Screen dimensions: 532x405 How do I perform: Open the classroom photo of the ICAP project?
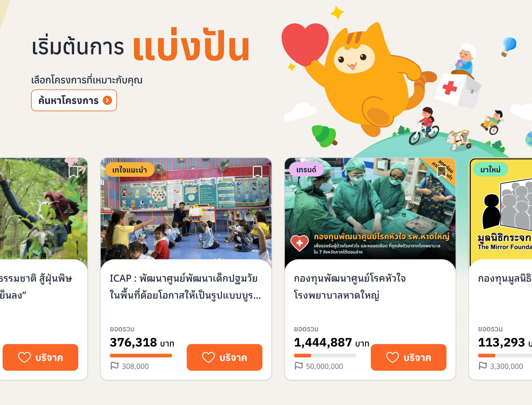pos(186,209)
